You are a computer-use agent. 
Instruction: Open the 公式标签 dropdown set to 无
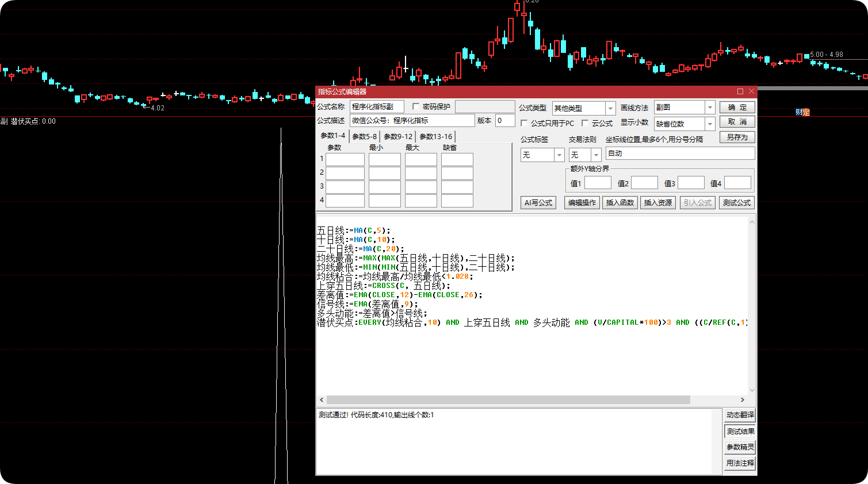tap(559, 155)
